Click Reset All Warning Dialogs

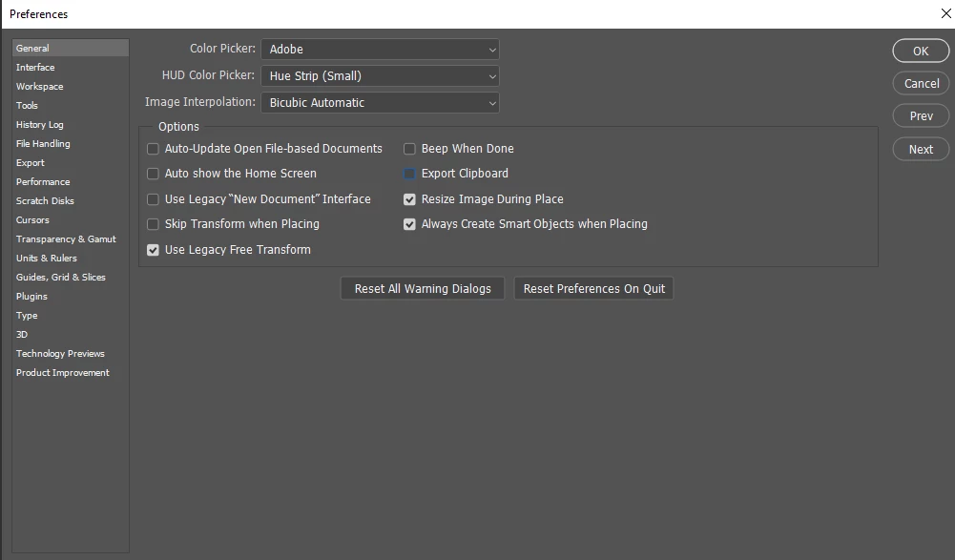[x=423, y=289]
